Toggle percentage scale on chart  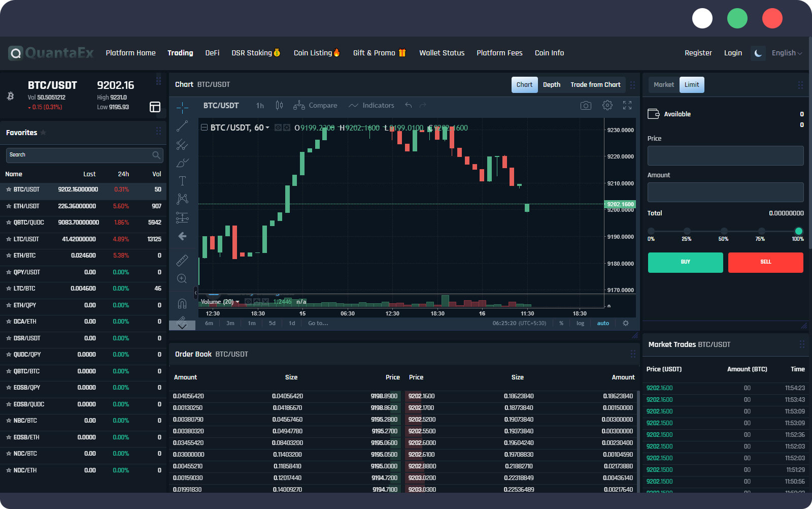561,323
